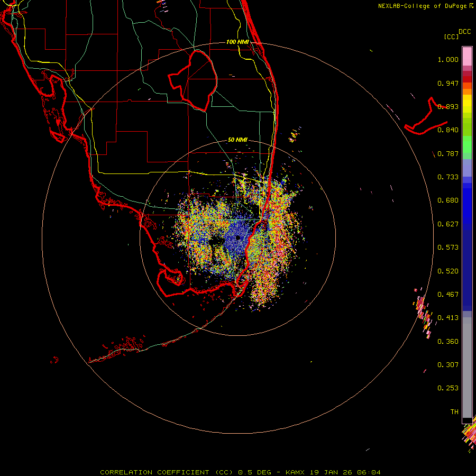Click the 0.253 scale value
This screenshot has height=476, width=476.
click(x=448, y=388)
